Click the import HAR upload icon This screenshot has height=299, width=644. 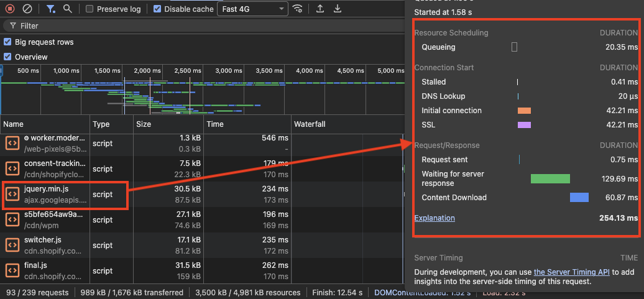(320, 9)
